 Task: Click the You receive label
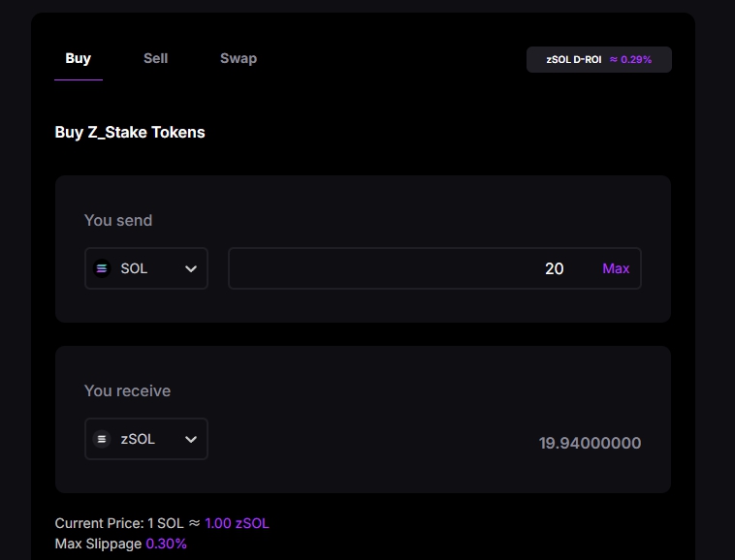point(127,390)
